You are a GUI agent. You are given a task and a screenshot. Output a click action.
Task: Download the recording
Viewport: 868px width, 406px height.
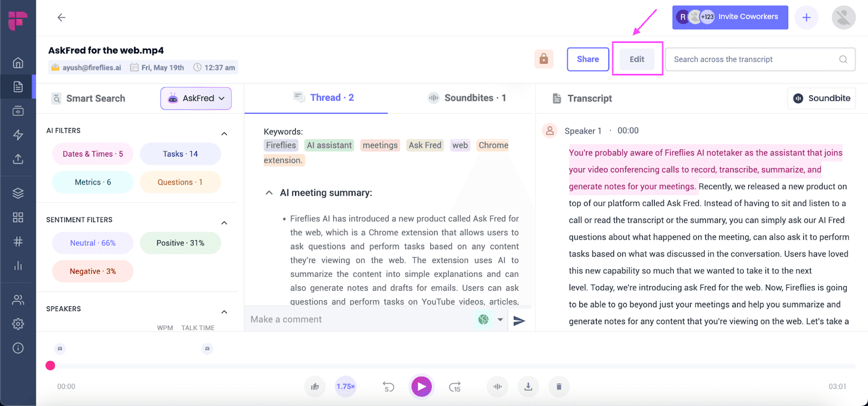point(528,386)
